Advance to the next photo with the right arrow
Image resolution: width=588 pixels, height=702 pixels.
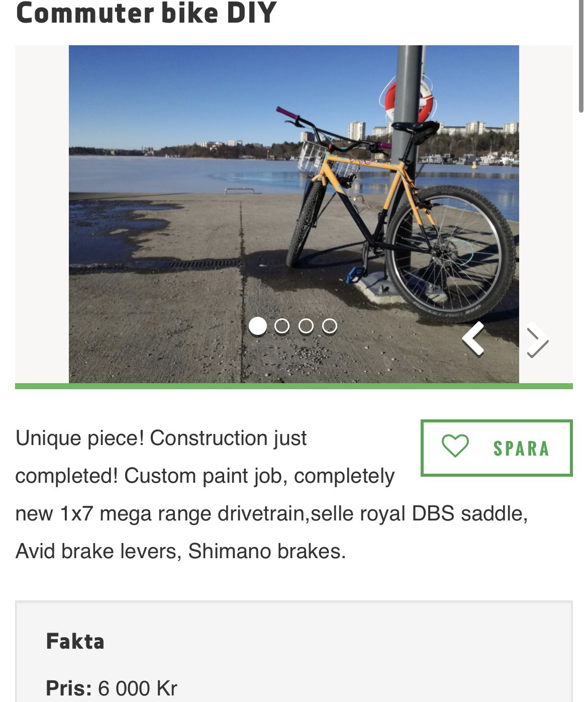pyautogui.click(x=537, y=342)
